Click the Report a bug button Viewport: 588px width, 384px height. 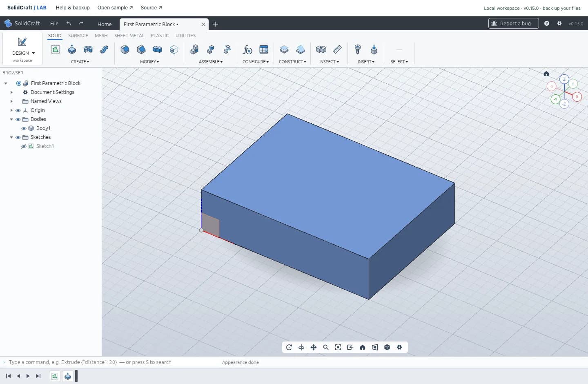coord(514,23)
